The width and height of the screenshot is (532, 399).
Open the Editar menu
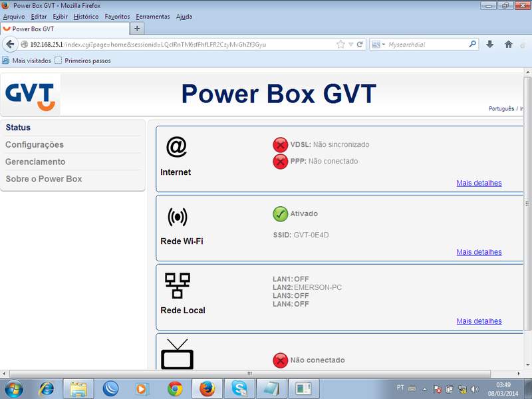tap(39, 16)
